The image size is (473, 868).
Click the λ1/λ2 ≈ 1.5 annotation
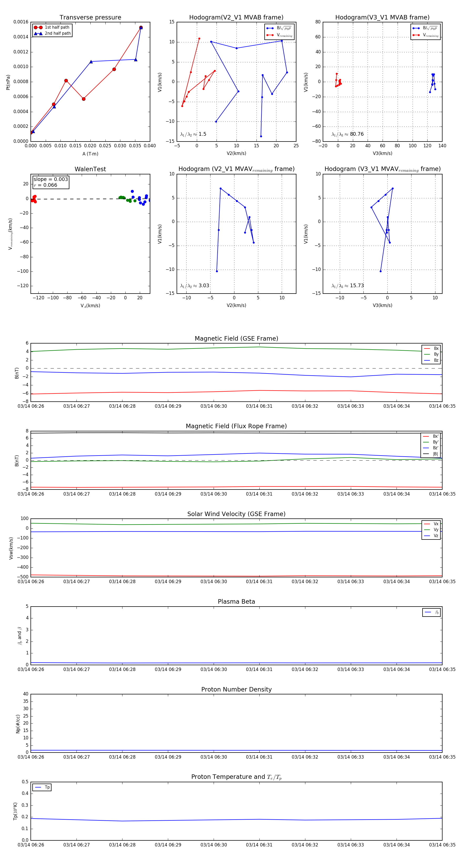(x=193, y=134)
